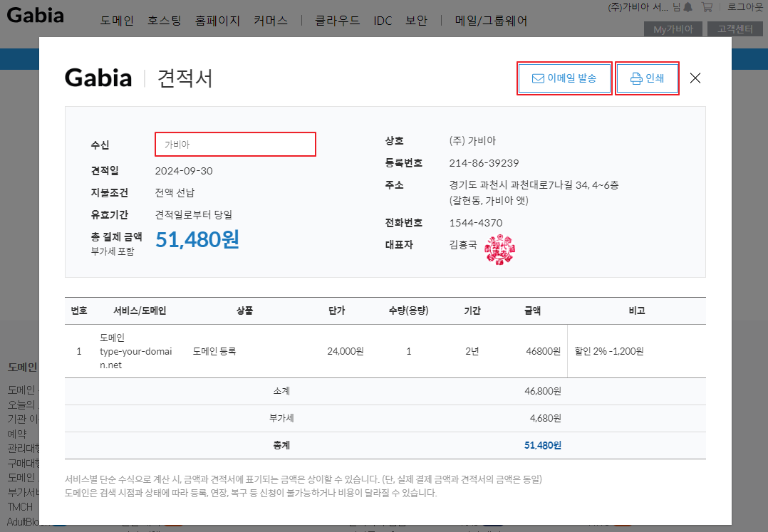The width and height of the screenshot is (768, 532).
Task: Click the company name (주) 가비아
Action: pyautogui.click(x=472, y=141)
